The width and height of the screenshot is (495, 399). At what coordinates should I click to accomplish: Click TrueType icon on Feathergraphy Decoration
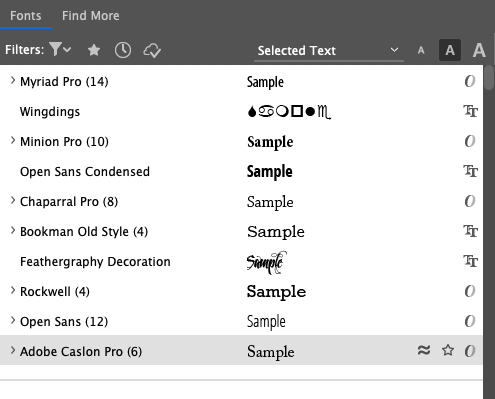[470, 261]
